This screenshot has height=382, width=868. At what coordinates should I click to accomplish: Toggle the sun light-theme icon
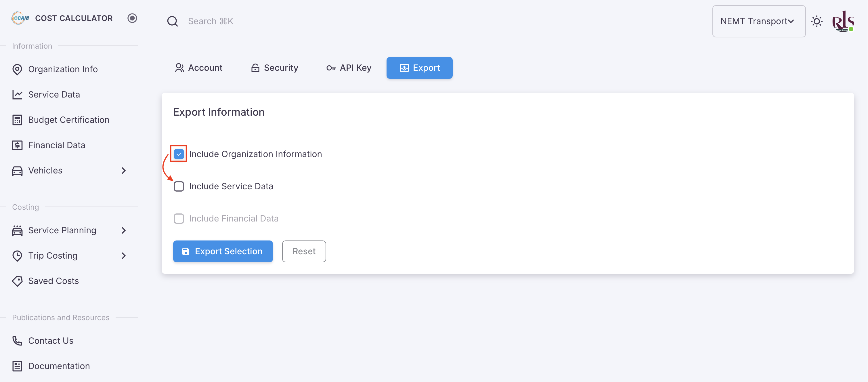[x=817, y=21]
